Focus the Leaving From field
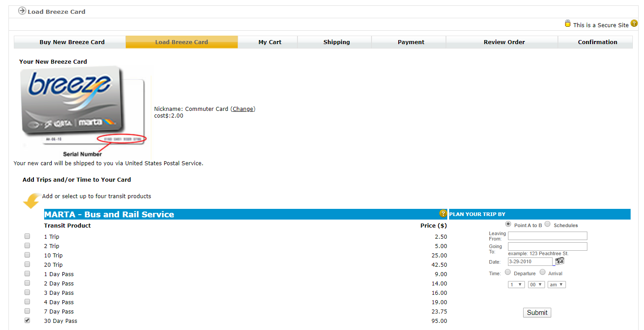Image resolution: width=644 pixels, height=330 pixels. (x=548, y=236)
